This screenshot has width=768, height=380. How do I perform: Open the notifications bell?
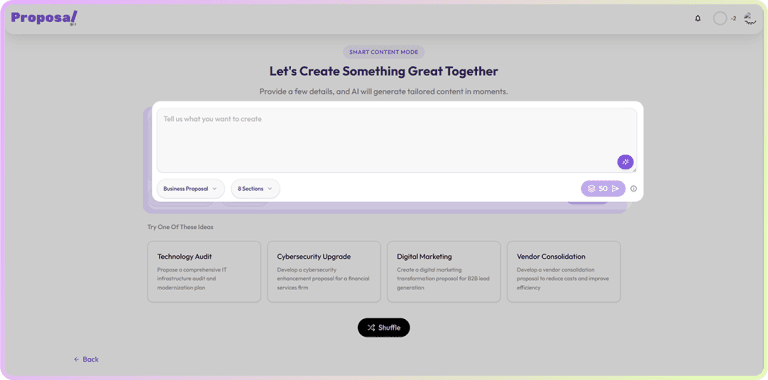[698, 19]
